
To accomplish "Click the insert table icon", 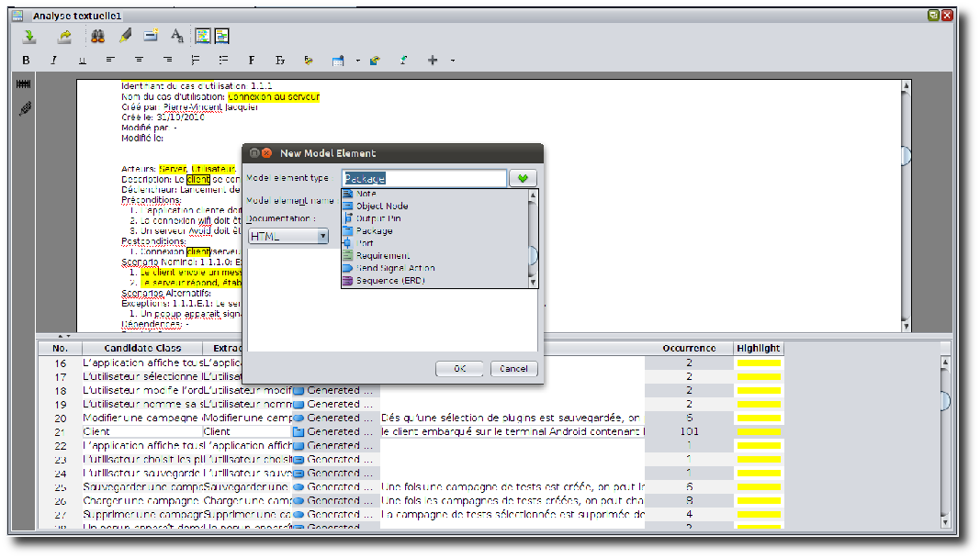I will tap(336, 61).
